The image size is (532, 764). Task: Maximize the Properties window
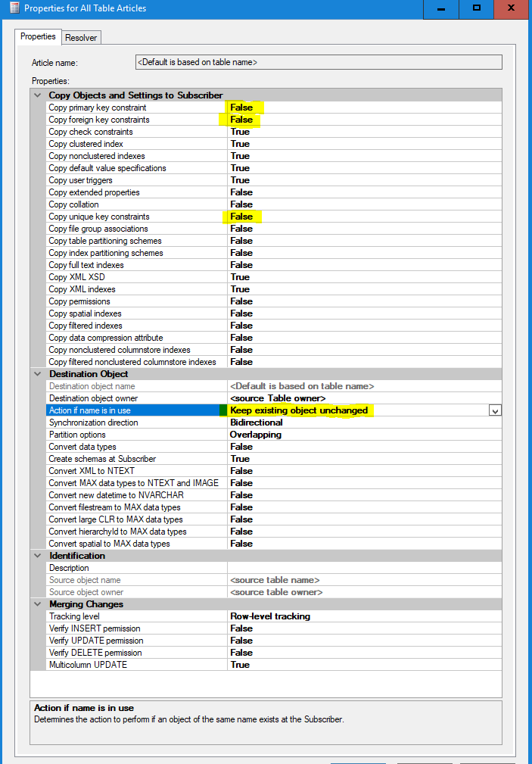(477, 8)
